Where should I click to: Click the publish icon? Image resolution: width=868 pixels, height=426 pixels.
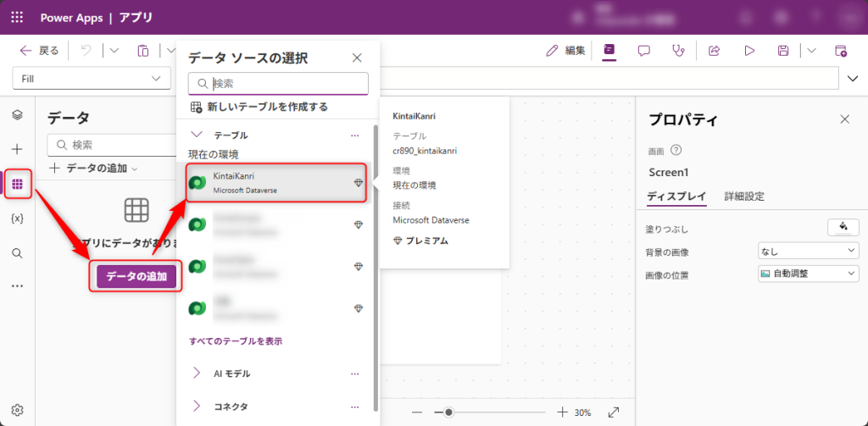tap(841, 51)
